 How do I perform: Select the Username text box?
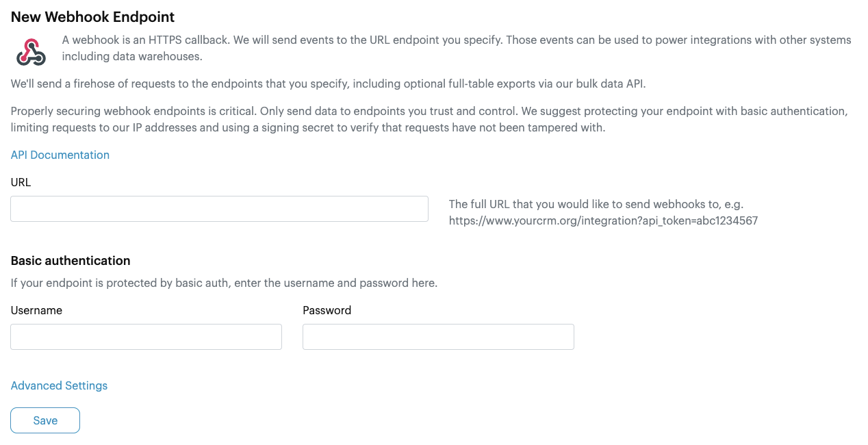click(x=146, y=337)
